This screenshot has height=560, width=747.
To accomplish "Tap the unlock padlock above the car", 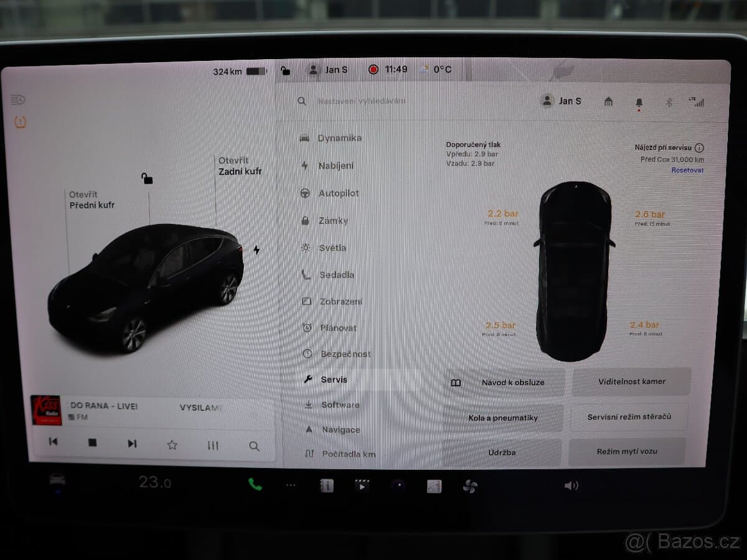I will pos(147,179).
